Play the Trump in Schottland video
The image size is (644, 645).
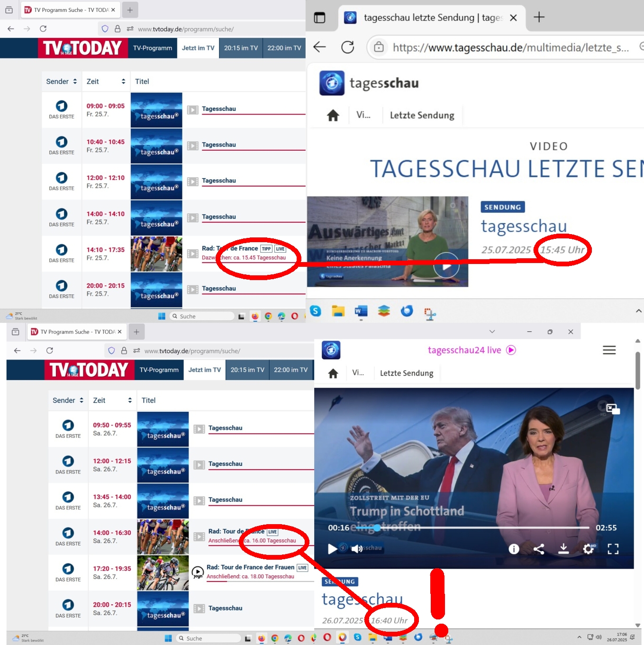[333, 549]
